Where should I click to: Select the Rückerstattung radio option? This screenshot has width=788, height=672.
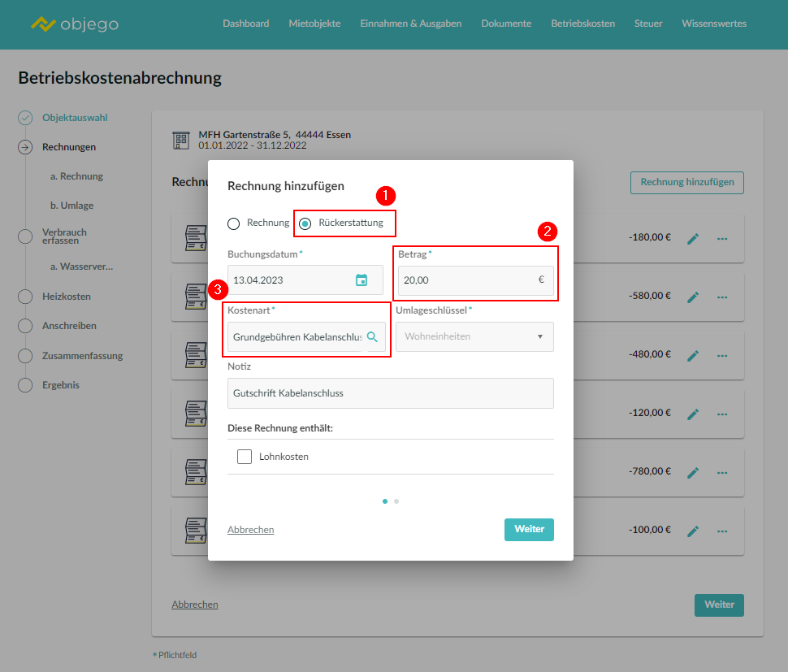click(x=305, y=223)
